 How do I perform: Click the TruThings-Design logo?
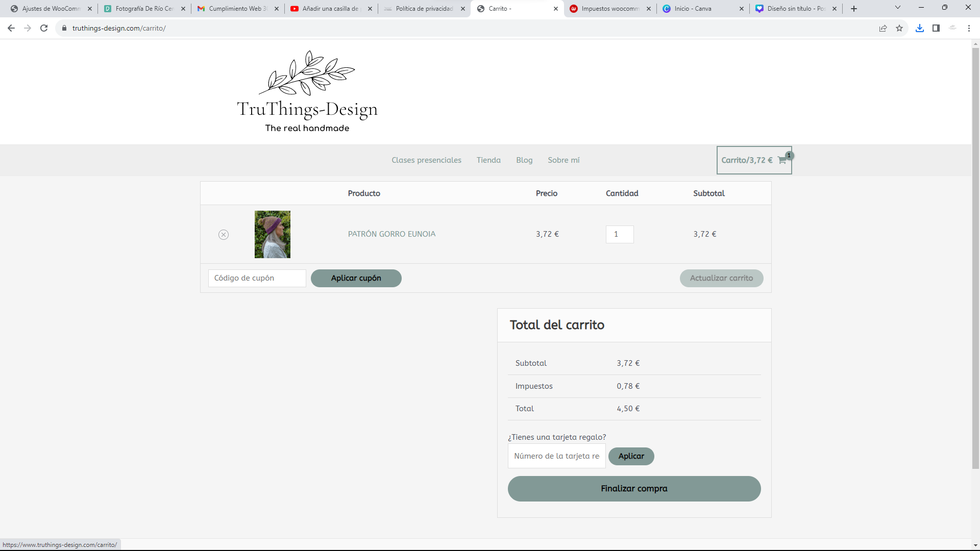pos(307,92)
